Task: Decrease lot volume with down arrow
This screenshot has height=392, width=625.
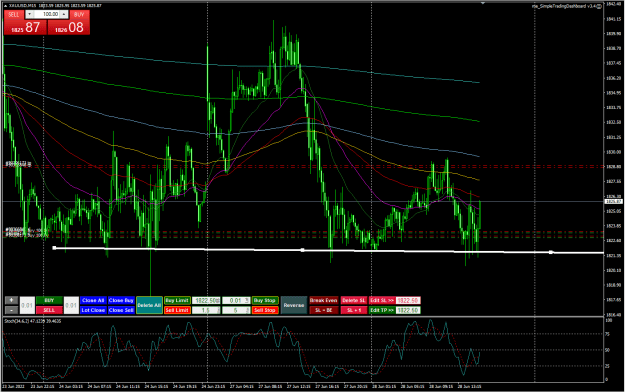Action: click(x=29, y=14)
